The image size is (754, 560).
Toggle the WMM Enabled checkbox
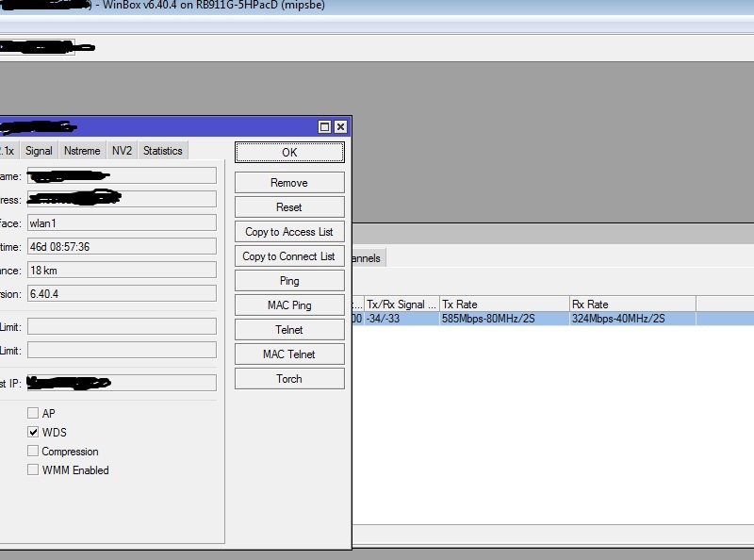[x=33, y=470]
